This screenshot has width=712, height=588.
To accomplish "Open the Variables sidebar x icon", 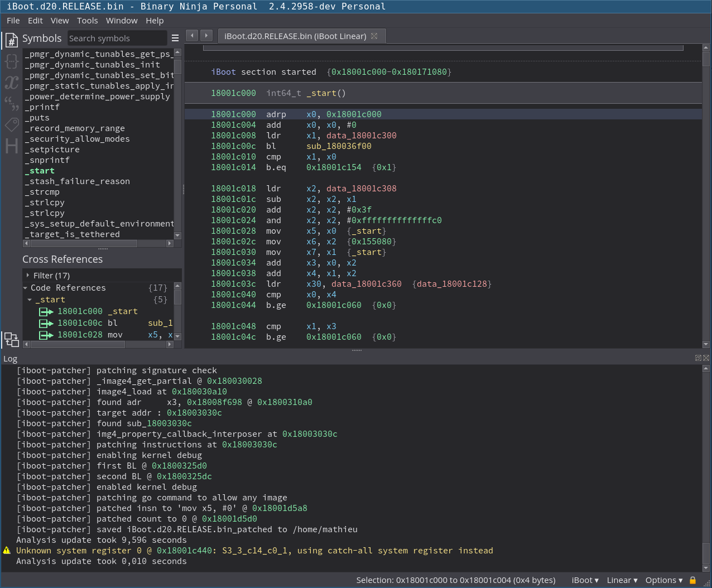I will coord(11,83).
